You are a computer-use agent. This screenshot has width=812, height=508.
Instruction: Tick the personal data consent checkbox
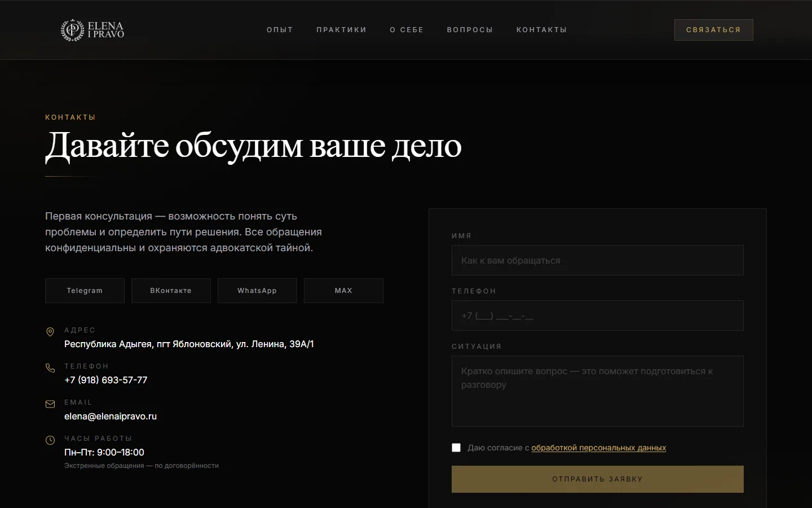[x=456, y=448]
